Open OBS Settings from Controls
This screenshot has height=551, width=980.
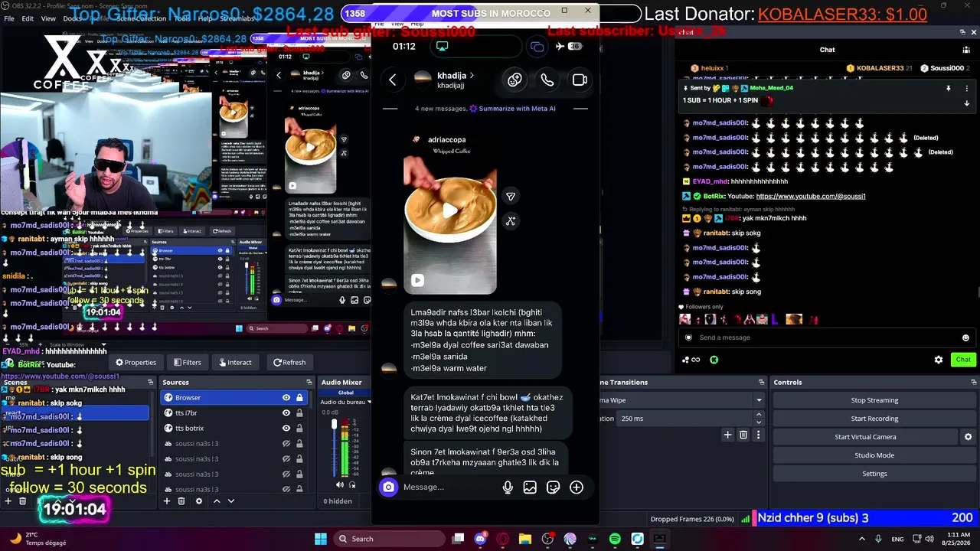point(874,473)
